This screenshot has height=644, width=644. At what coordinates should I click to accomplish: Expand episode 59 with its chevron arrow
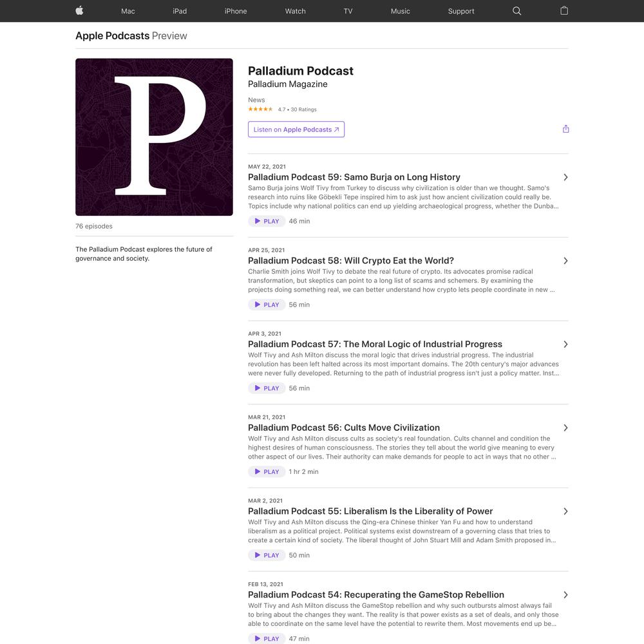coord(565,177)
